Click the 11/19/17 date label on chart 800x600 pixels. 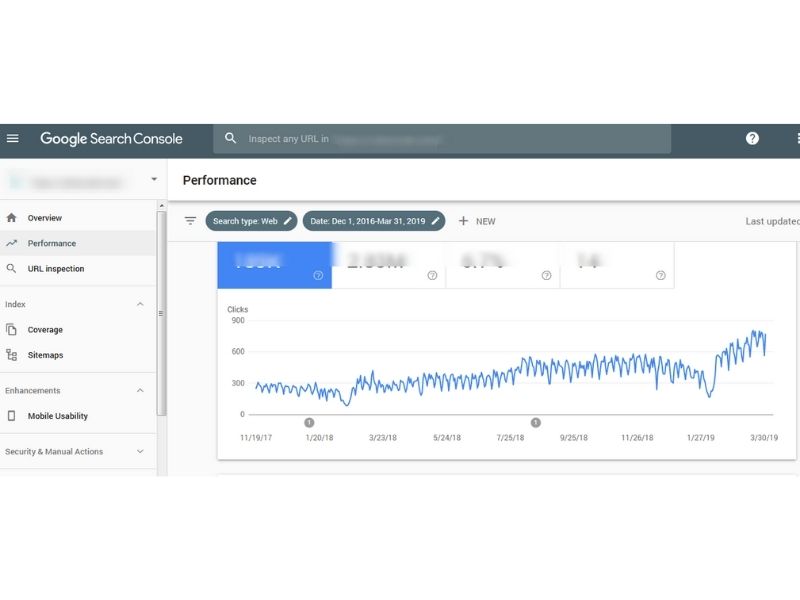(256, 438)
